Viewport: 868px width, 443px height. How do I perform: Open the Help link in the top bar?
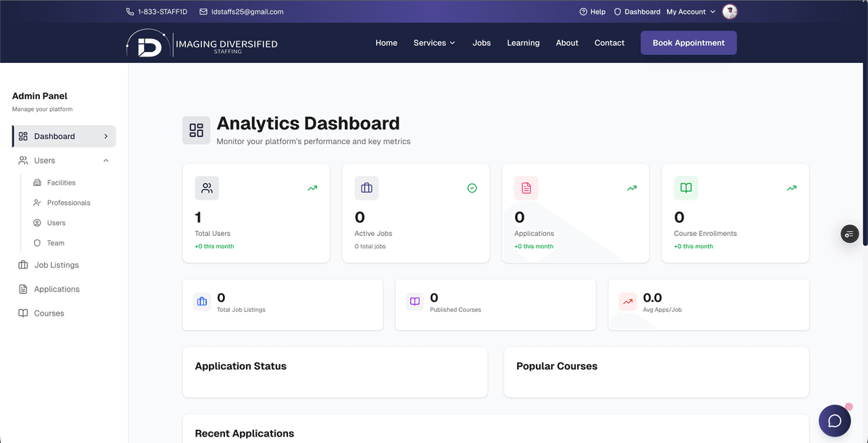[592, 12]
